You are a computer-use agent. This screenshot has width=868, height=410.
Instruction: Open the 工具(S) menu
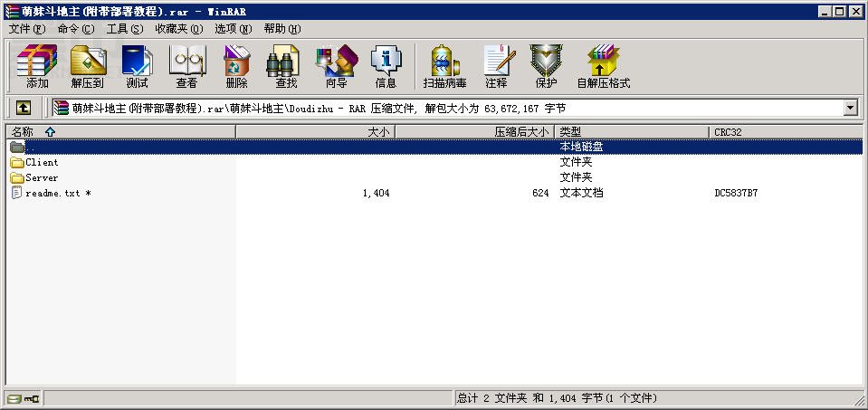pyautogui.click(x=125, y=29)
